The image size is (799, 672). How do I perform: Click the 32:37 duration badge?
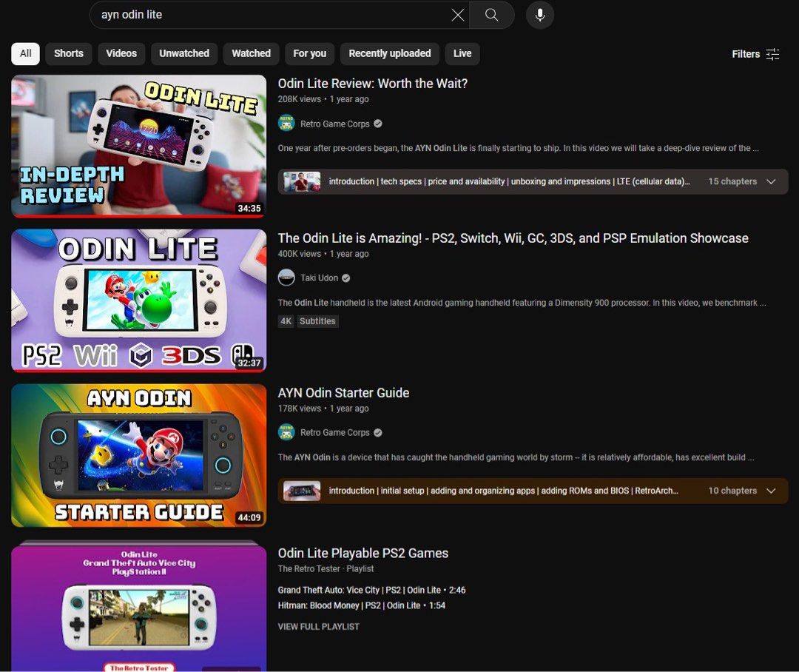coord(249,363)
